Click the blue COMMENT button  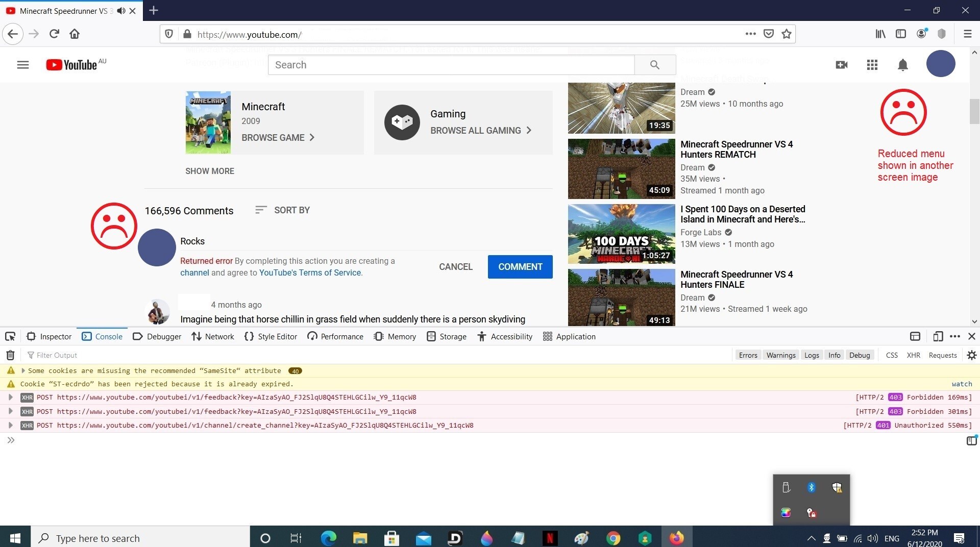(x=520, y=267)
